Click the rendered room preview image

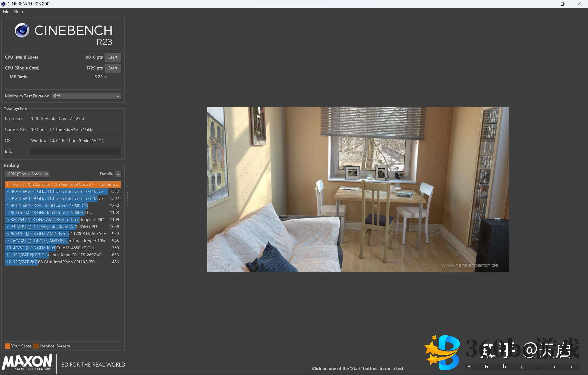tap(358, 189)
